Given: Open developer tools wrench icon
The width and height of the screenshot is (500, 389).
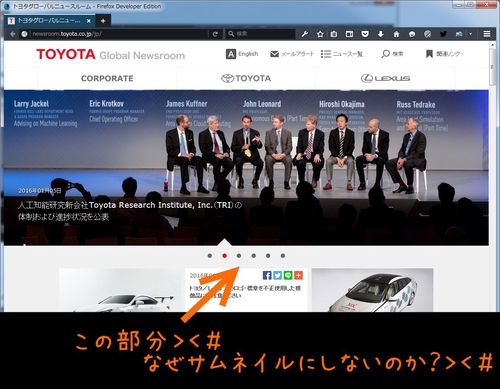Looking at the screenshot, I should coord(304,34).
